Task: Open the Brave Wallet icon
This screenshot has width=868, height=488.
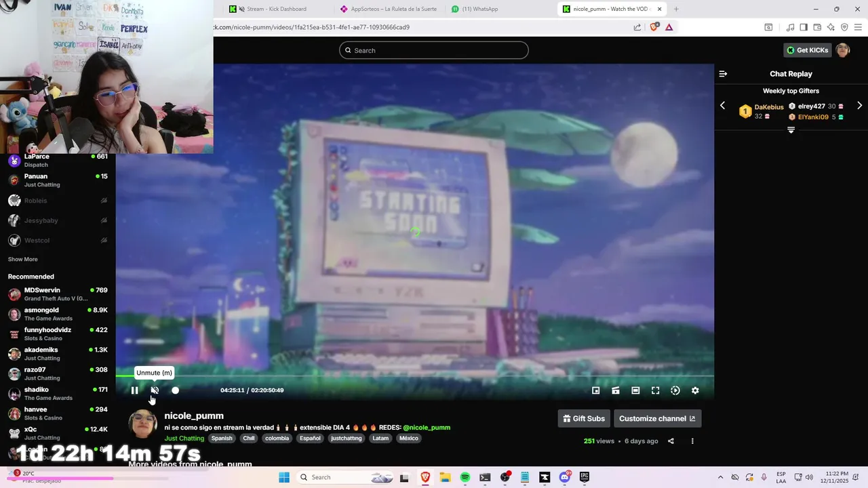Action: [817, 27]
